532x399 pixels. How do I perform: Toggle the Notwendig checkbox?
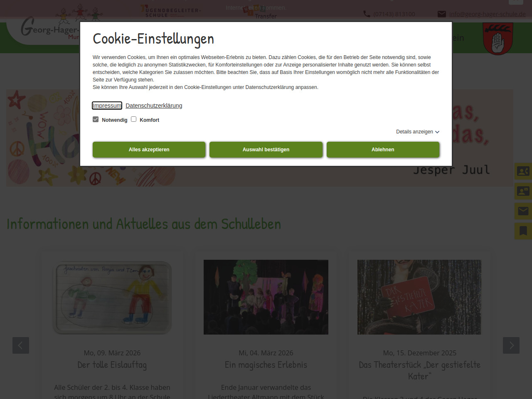click(96, 119)
